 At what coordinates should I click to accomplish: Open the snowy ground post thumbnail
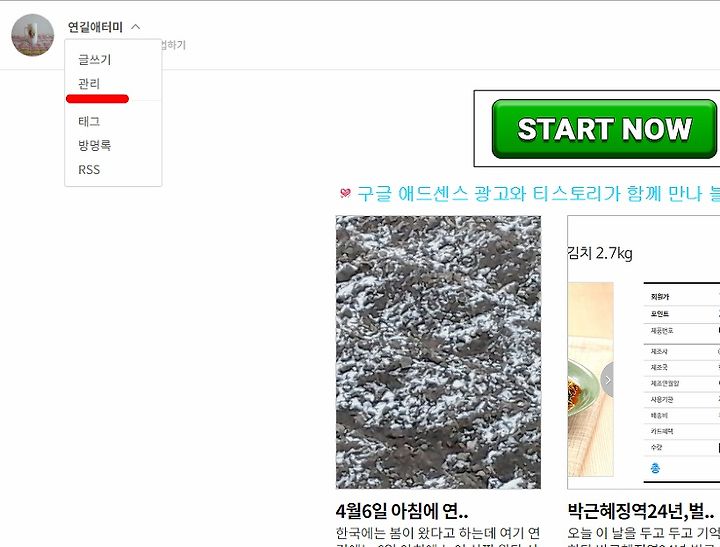point(439,352)
